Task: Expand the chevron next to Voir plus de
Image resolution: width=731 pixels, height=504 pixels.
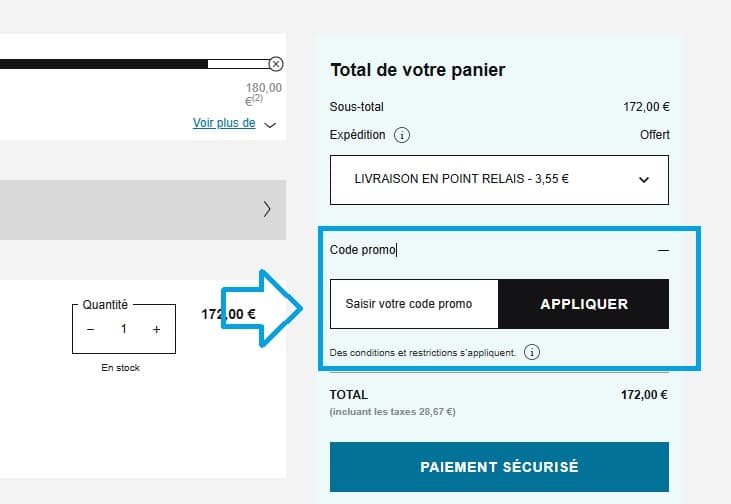Action: tap(270, 125)
